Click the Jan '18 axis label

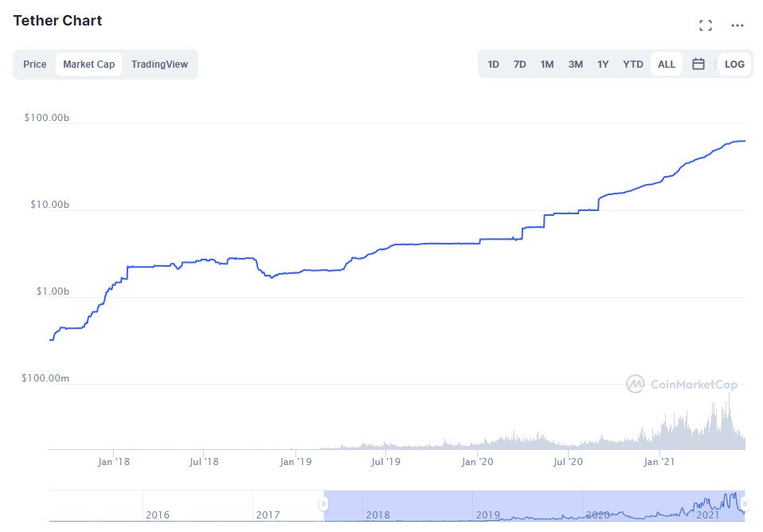[x=114, y=461]
